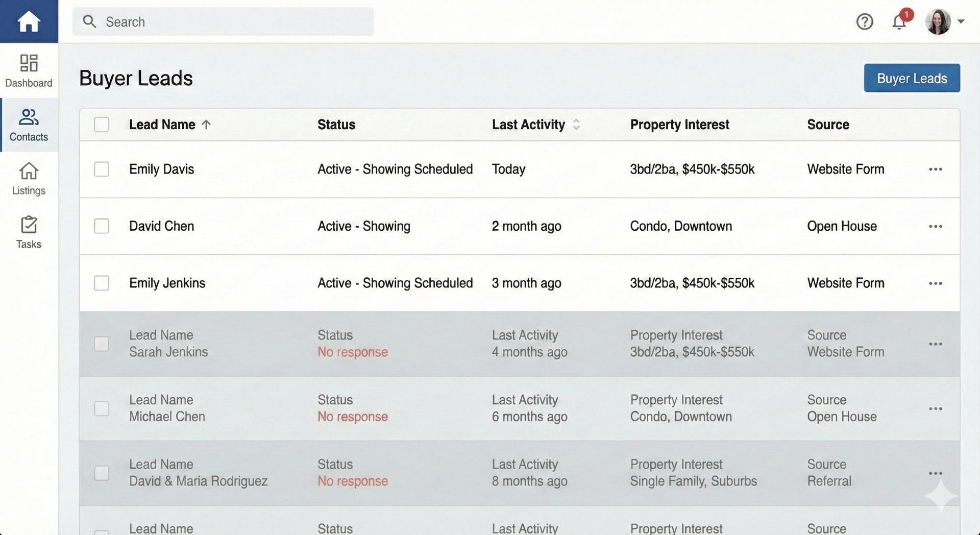Open the Michael Chen lead
This screenshot has height=535, width=980.
(167, 417)
